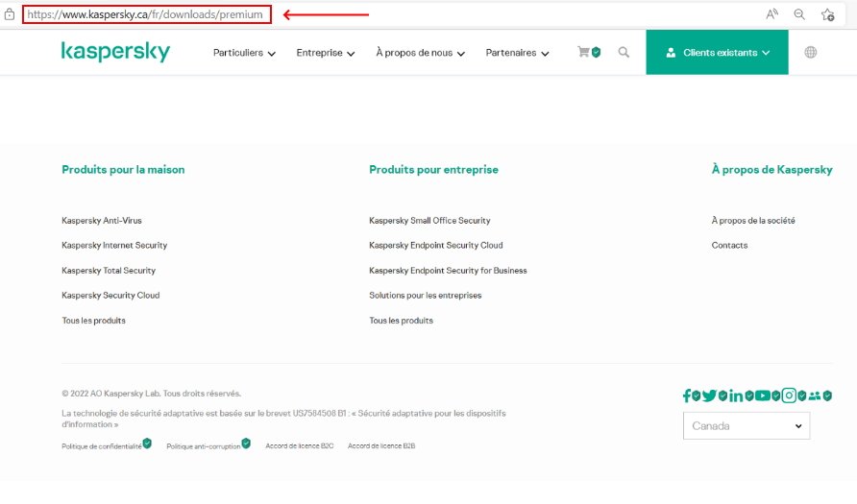Open Accord de licence B2B link
Screen dimensions: 857x504
(x=381, y=445)
